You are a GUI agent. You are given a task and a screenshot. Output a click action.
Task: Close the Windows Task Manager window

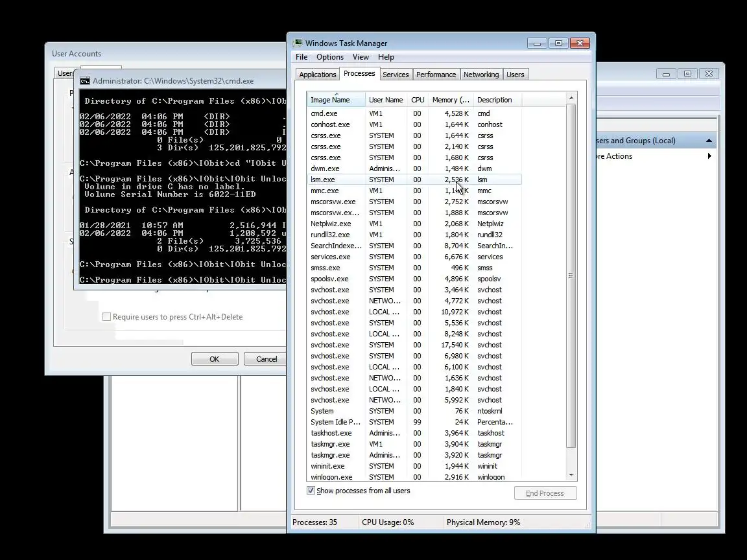click(x=580, y=43)
